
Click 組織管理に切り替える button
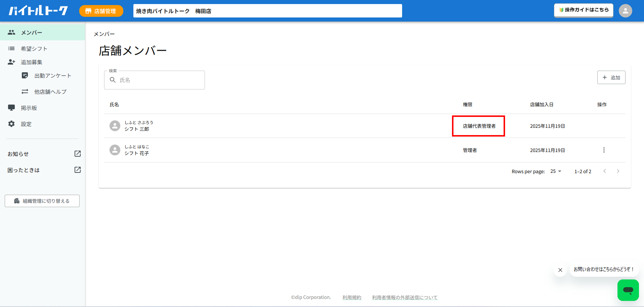[42, 201]
